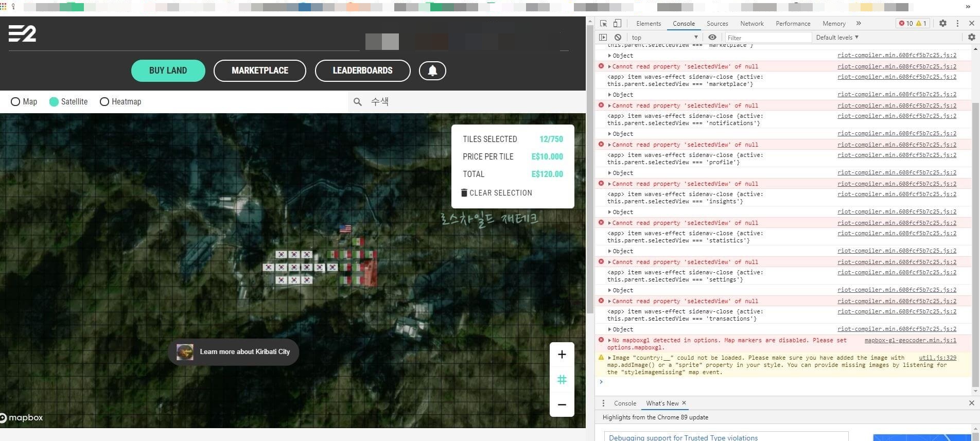
Task: Switch to the Sources tab
Action: tap(717, 23)
